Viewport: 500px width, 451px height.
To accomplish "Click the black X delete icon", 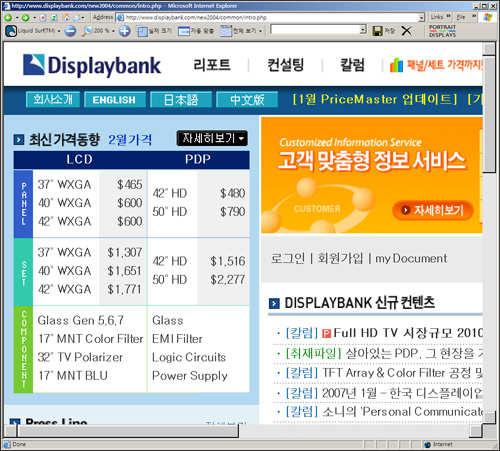I will [406, 31].
